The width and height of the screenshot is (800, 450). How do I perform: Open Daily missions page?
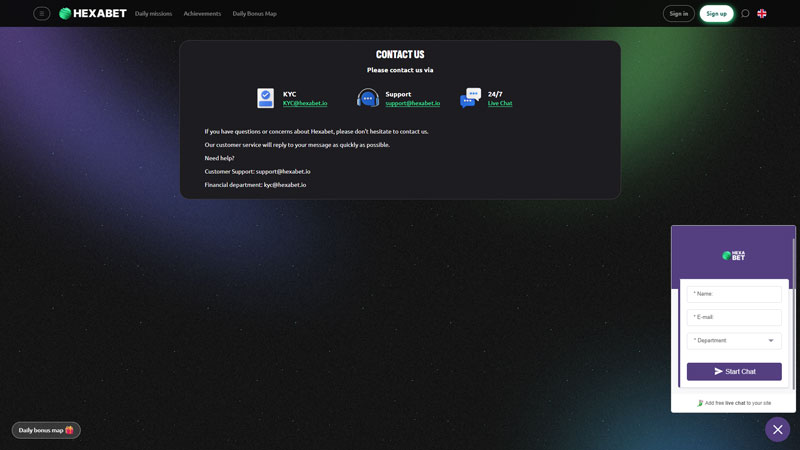(153, 14)
